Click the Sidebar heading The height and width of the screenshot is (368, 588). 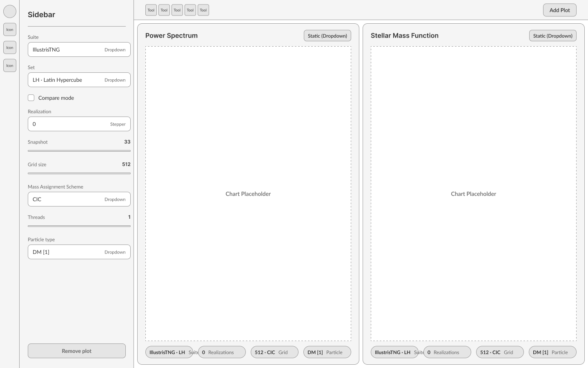(41, 15)
